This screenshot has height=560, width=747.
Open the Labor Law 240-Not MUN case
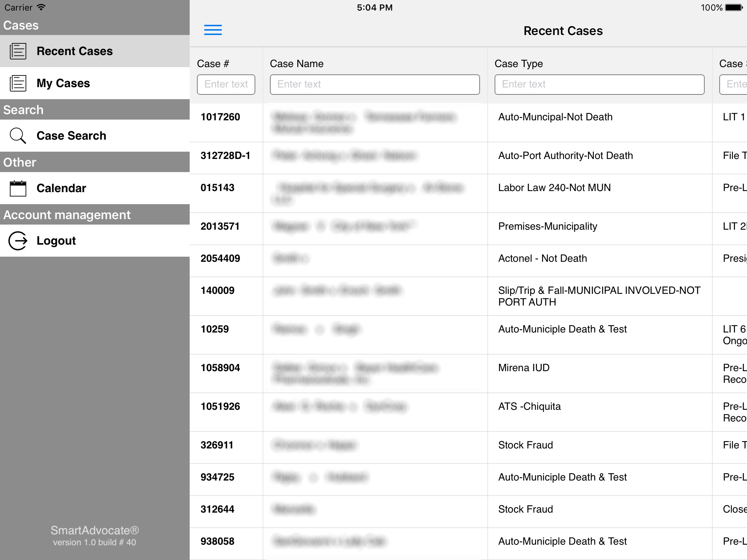click(468, 194)
